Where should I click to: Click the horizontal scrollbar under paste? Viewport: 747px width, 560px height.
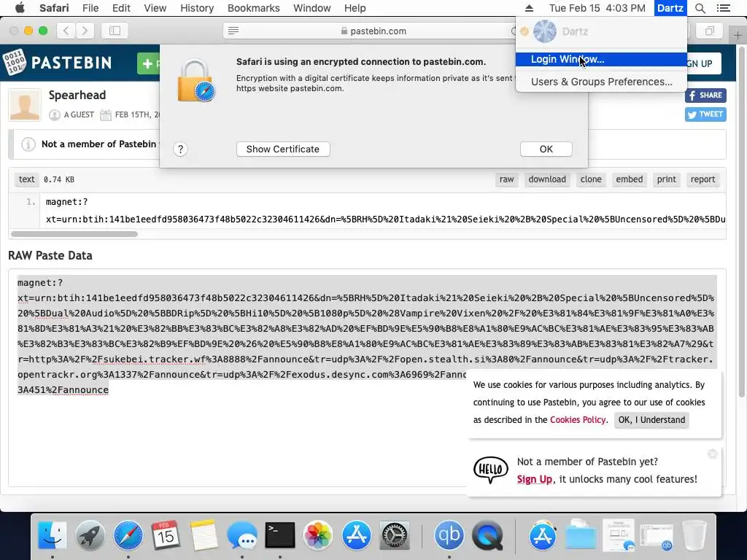pos(74,234)
